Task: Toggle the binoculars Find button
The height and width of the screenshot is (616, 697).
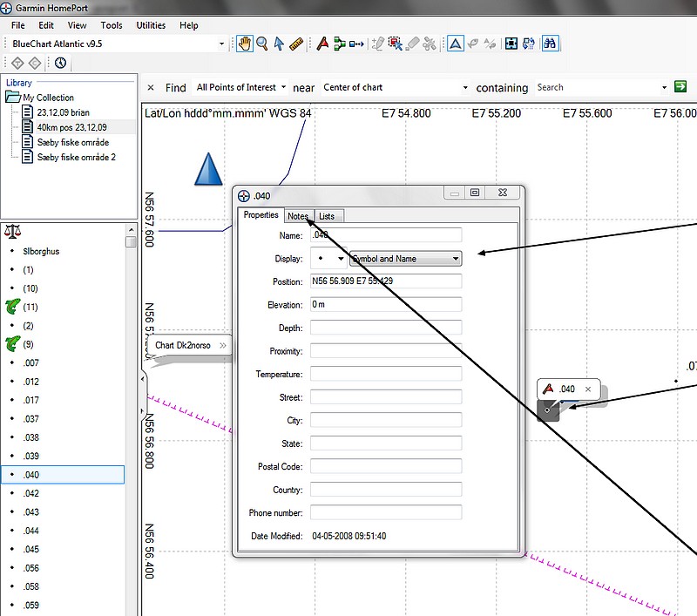Action: [550, 44]
